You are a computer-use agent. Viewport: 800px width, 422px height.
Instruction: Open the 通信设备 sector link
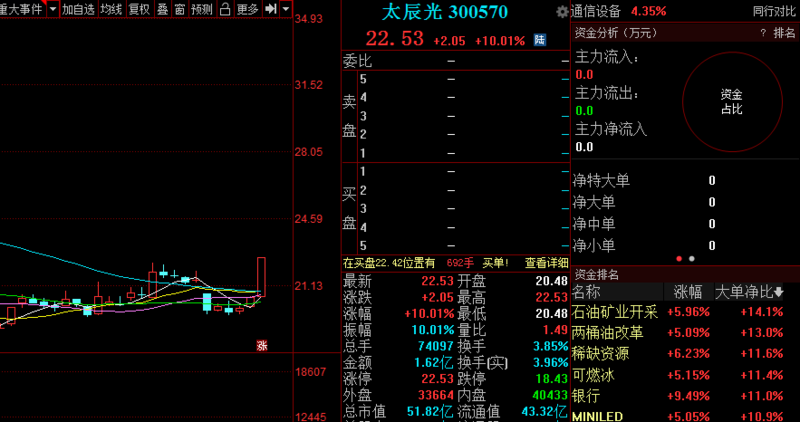(x=595, y=11)
